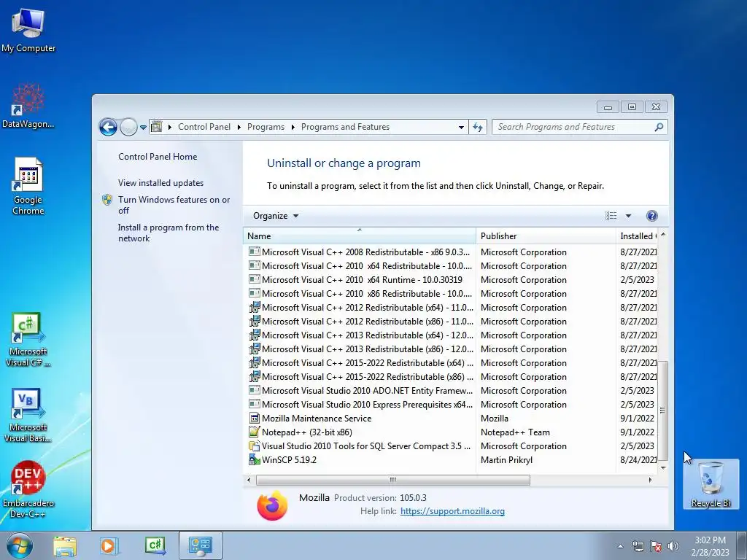
Task: Select Microsoft Visual C++ 2008 Redistributable row
Action: (452, 252)
